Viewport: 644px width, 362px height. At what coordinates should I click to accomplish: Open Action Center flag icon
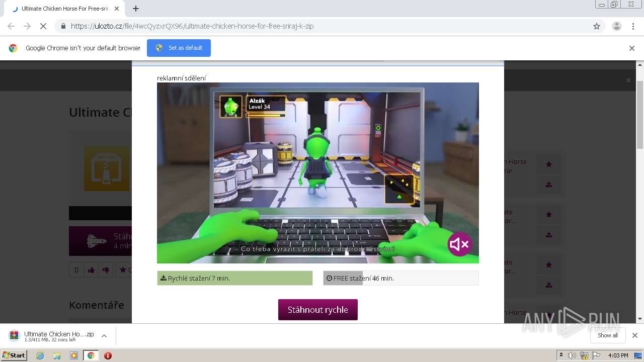point(596,355)
